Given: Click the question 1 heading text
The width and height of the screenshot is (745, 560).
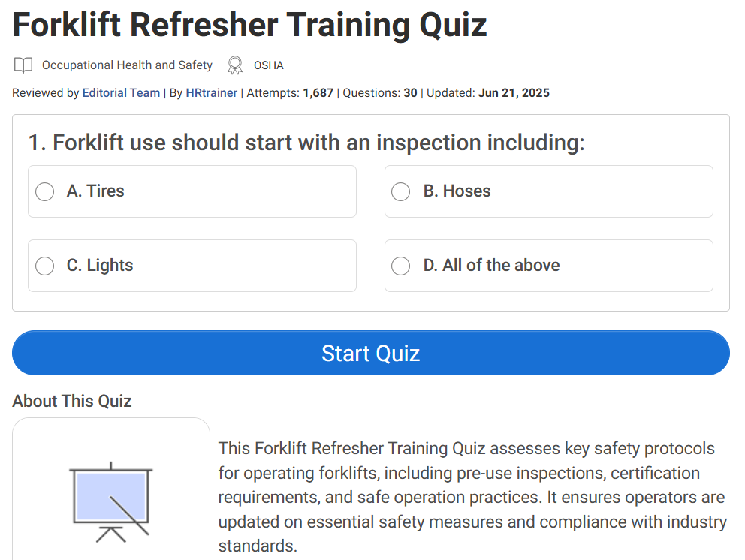Looking at the screenshot, I should tap(306, 143).
